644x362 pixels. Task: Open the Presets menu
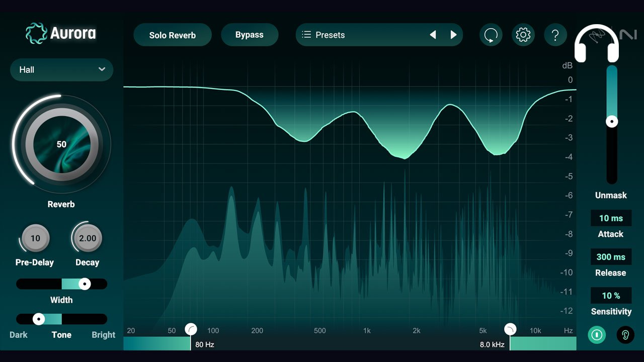click(352, 35)
